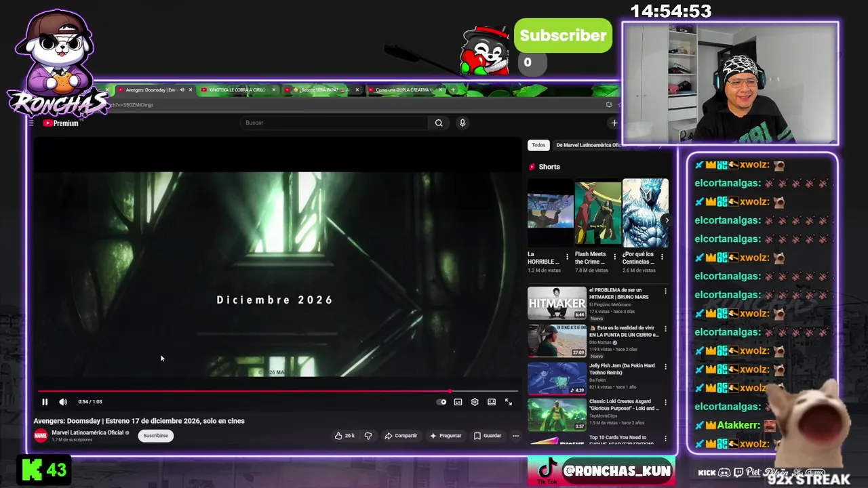Open PUNTA DE UN CERRO video thumbnail
This screenshot has height=488, width=868.
coord(557,341)
